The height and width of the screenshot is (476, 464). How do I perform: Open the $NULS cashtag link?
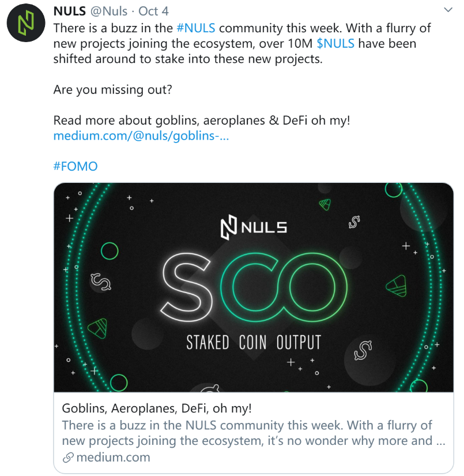(x=335, y=43)
